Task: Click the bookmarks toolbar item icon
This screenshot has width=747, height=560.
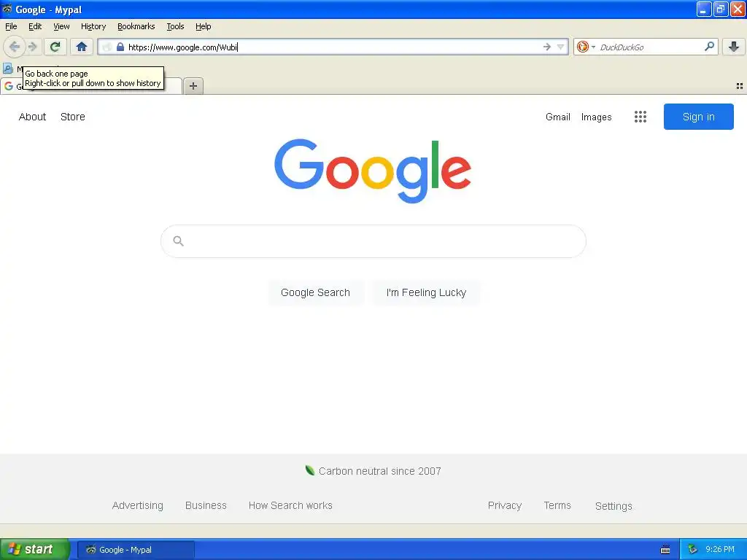Action: [x=7, y=69]
